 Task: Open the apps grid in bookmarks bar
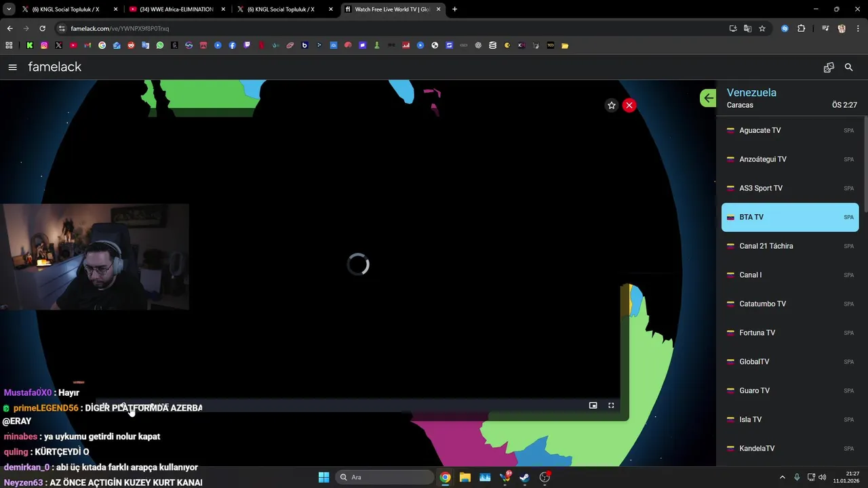9,45
